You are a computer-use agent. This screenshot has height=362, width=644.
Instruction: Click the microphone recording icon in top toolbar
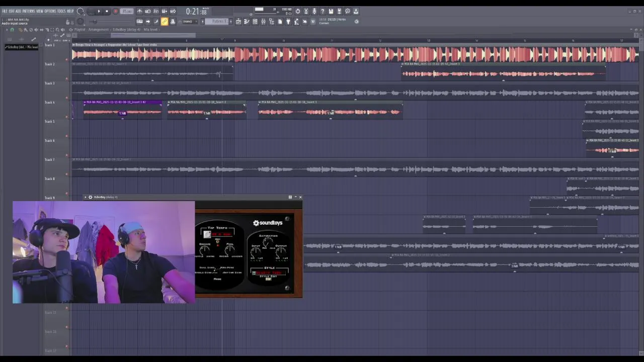pyautogui.click(x=314, y=11)
